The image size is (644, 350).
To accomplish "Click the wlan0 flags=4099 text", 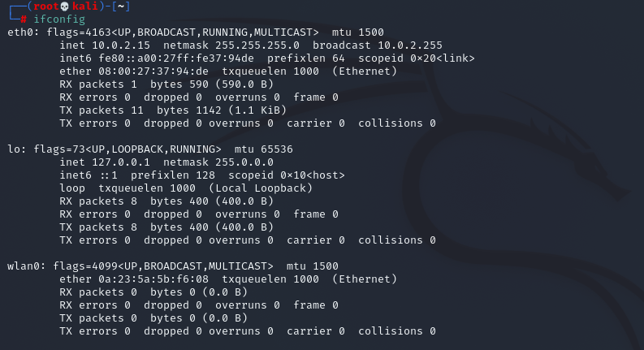I will click(x=86, y=266).
